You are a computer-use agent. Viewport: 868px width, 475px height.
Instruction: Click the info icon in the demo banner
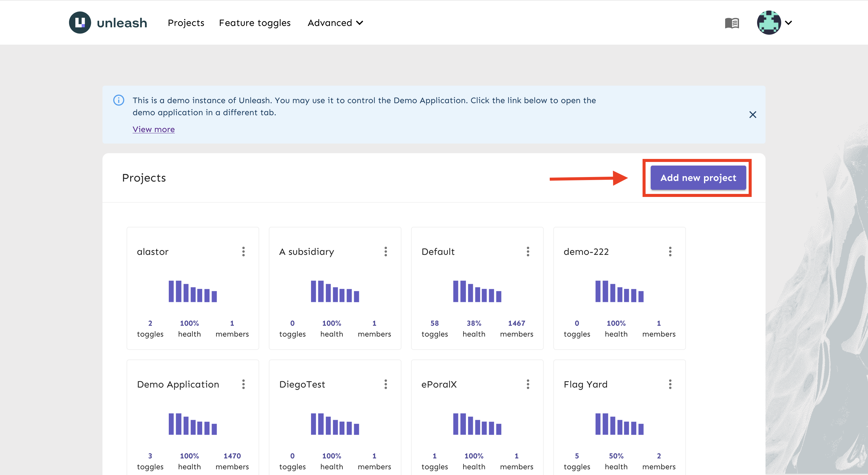point(119,100)
